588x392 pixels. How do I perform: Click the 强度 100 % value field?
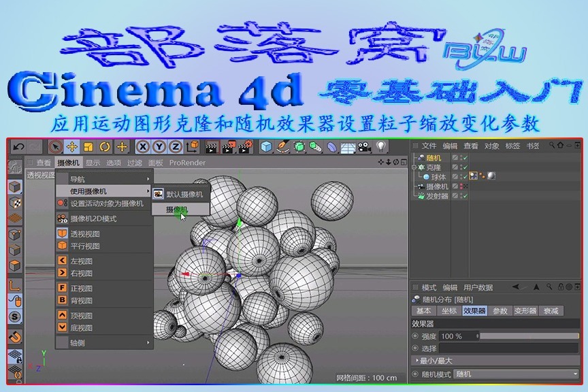[x=457, y=336]
